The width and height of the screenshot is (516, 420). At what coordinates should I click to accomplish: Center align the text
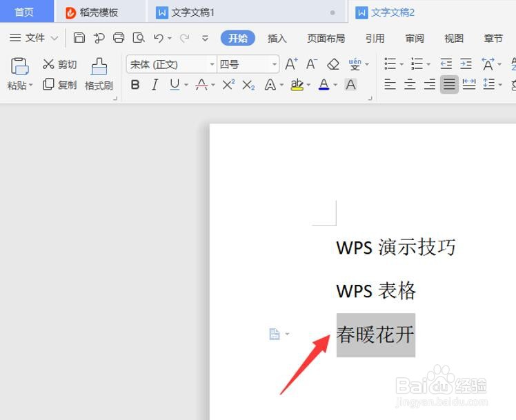(410, 85)
